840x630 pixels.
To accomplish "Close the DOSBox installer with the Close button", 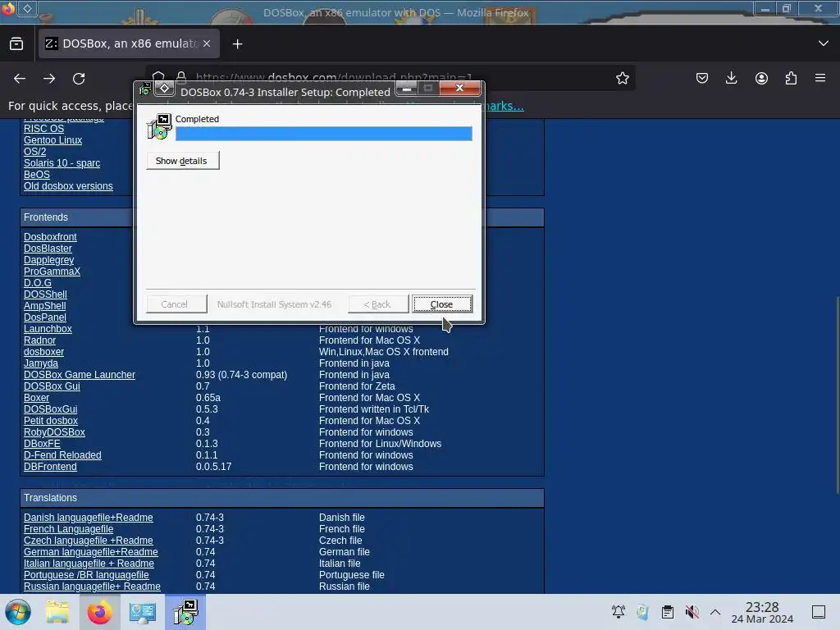I will (442, 304).
